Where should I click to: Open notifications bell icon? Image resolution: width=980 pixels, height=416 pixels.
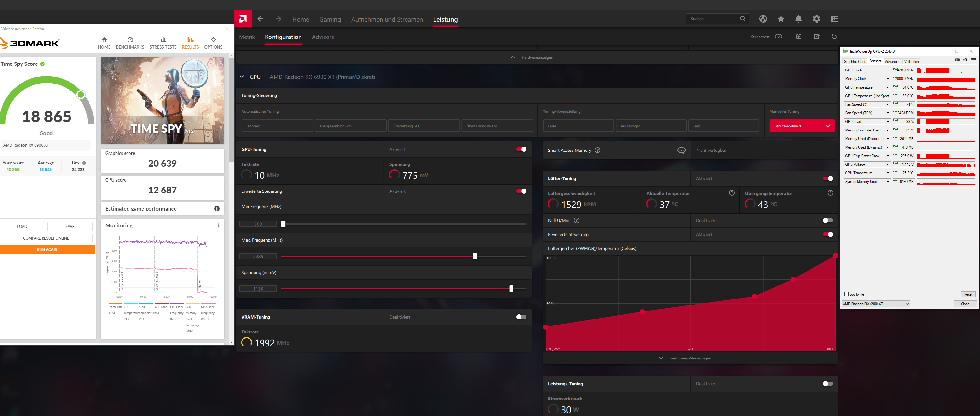pyautogui.click(x=798, y=19)
